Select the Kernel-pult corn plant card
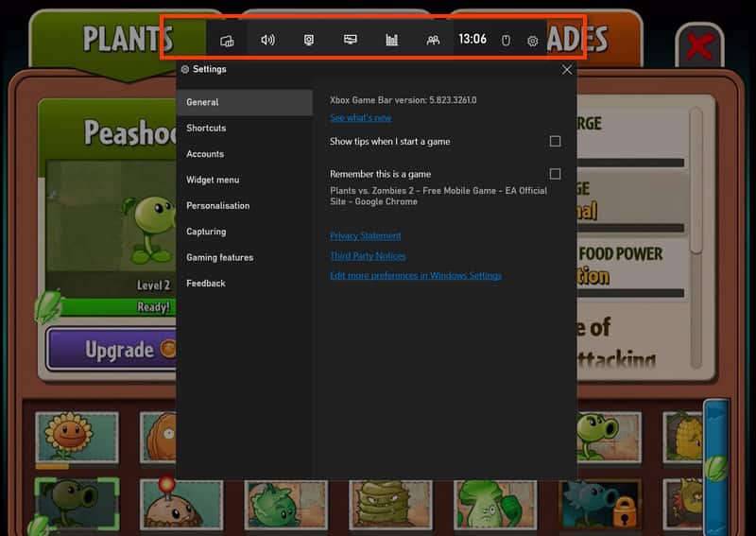The height and width of the screenshot is (536, 756). [x=682, y=438]
